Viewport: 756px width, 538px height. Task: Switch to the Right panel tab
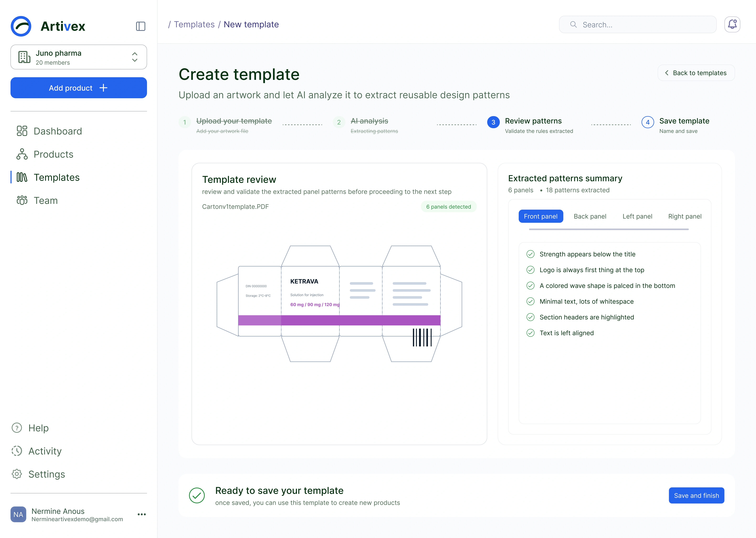click(684, 216)
